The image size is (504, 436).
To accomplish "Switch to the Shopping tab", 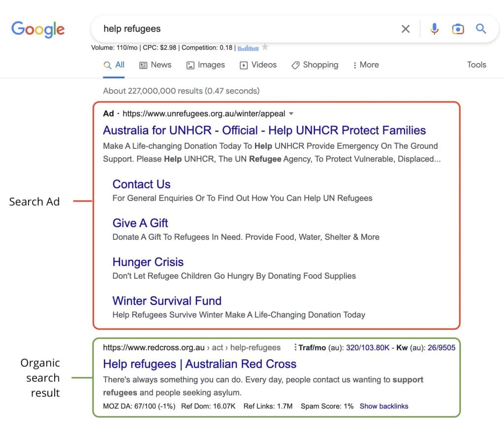I will (x=315, y=65).
